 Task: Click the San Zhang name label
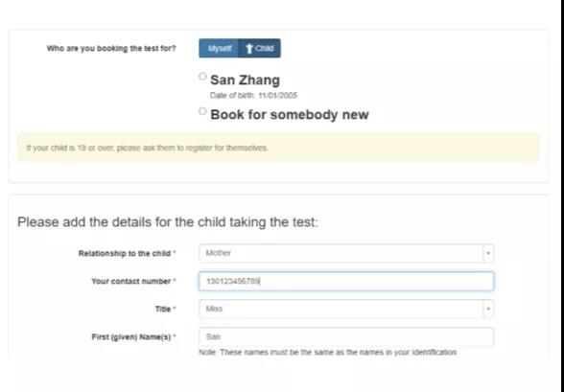coord(245,81)
